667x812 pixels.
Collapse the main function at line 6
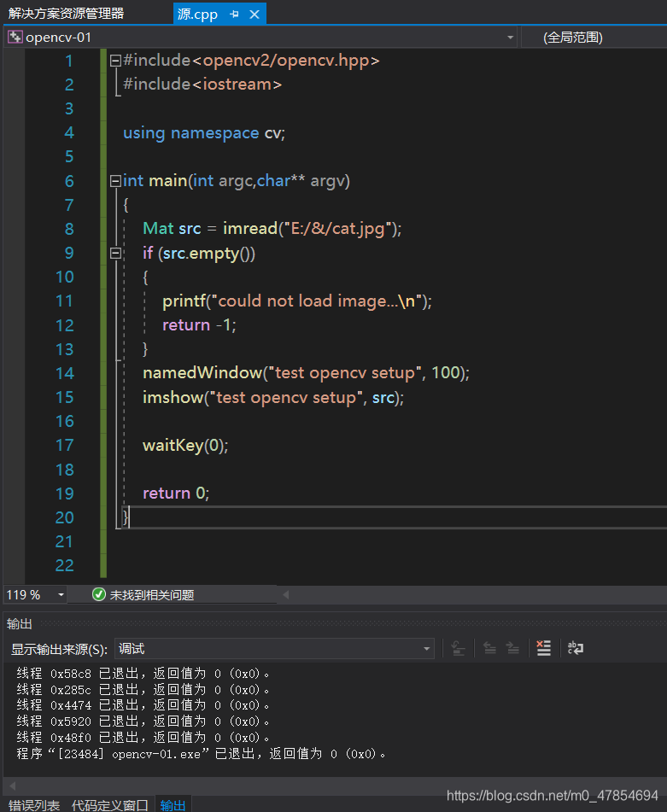[115, 181]
